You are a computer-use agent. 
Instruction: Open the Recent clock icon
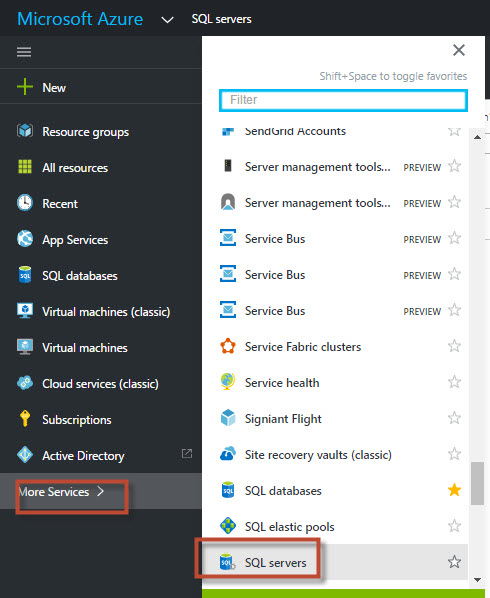(x=25, y=203)
